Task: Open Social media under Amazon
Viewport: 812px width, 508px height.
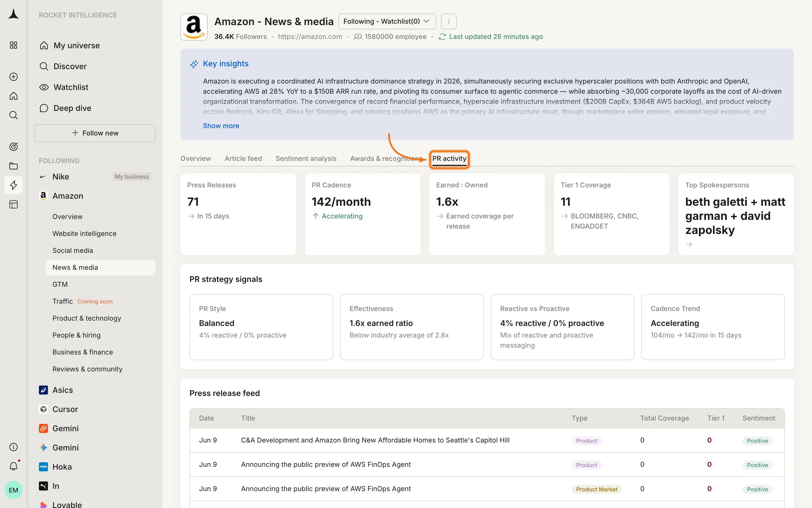Action: coord(73,250)
